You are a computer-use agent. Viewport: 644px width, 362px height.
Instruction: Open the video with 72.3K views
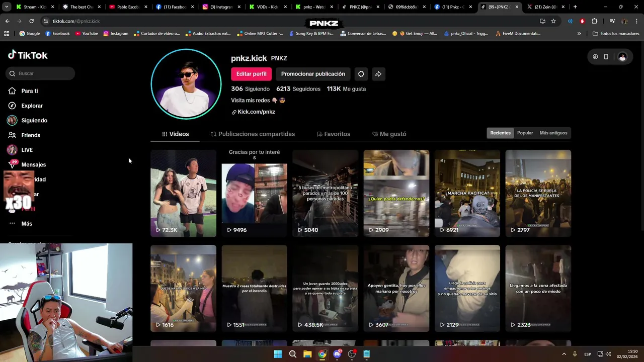[183, 193]
